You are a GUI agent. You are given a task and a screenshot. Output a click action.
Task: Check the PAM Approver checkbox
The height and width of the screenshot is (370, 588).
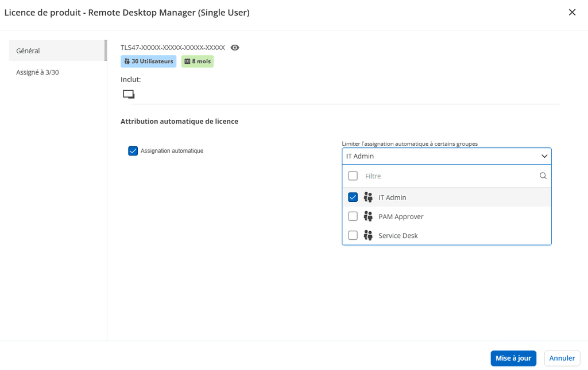pyautogui.click(x=353, y=216)
